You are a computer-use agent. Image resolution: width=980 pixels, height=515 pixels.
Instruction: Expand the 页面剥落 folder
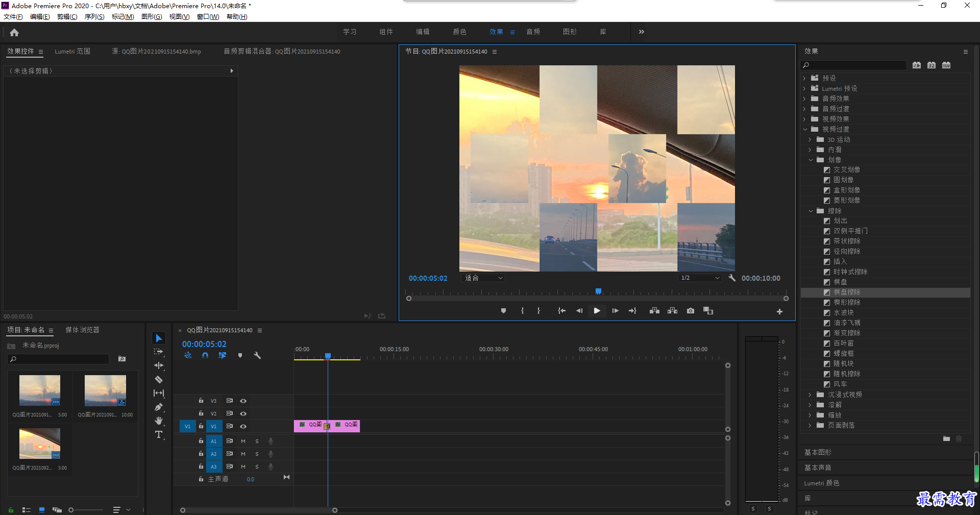coord(810,425)
